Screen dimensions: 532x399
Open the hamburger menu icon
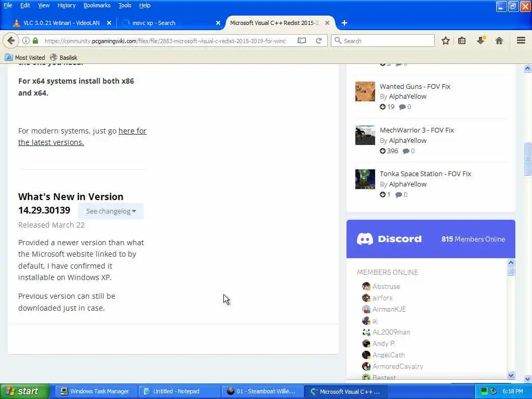[x=521, y=41]
